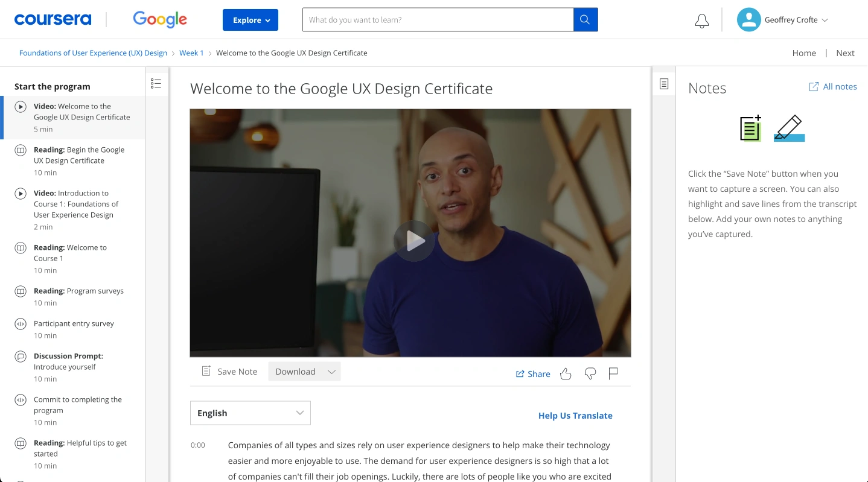Viewport: 868px width, 482px height.
Task: Open Reading: Helpful tips to get started
Action: [72, 454]
